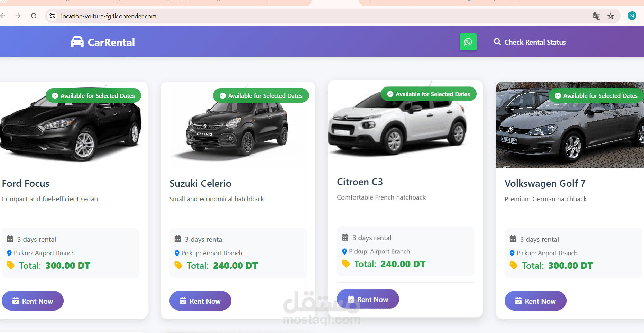Click the Volkswagen Golf 7 car photo
This screenshot has height=333, width=644.
570,125
